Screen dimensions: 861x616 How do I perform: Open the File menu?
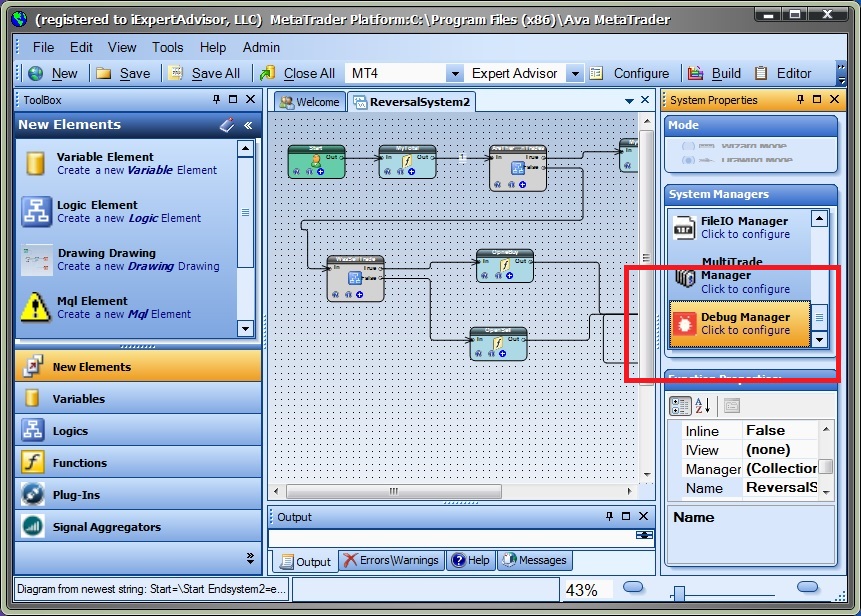(43, 47)
